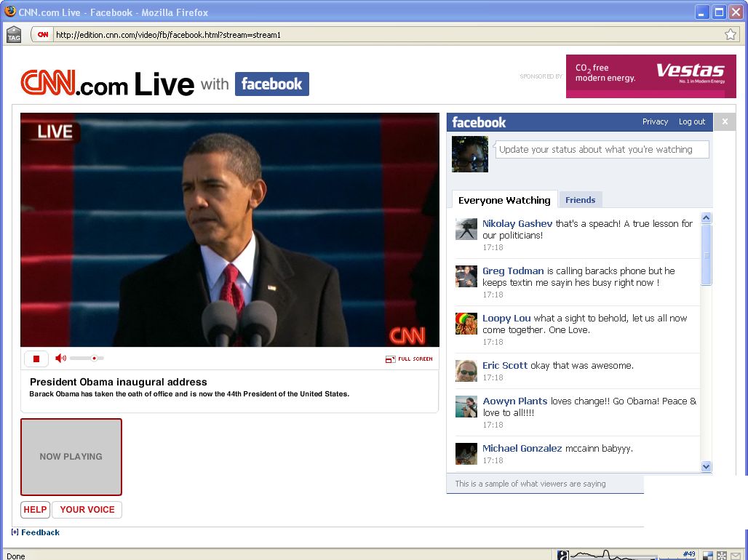Click the live video frame
Viewport: 748px width, 560px height.
[230, 230]
